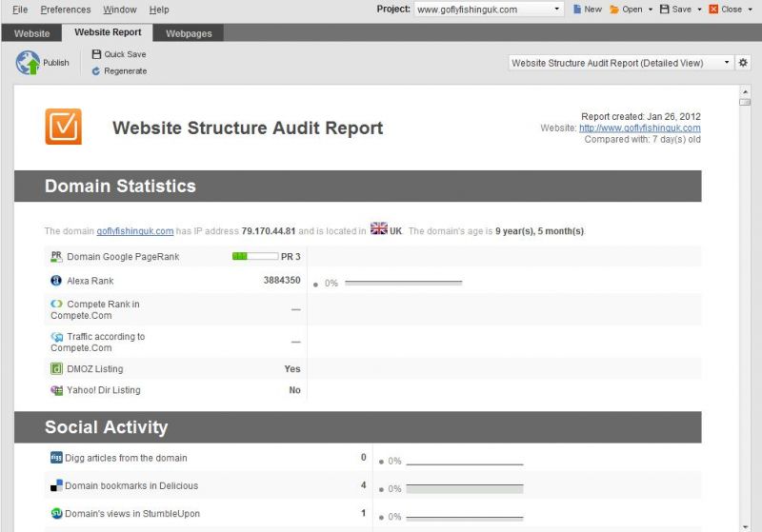Click the New project icon
The height and width of the screenshot is (532, 762).
tap(577, 10)
